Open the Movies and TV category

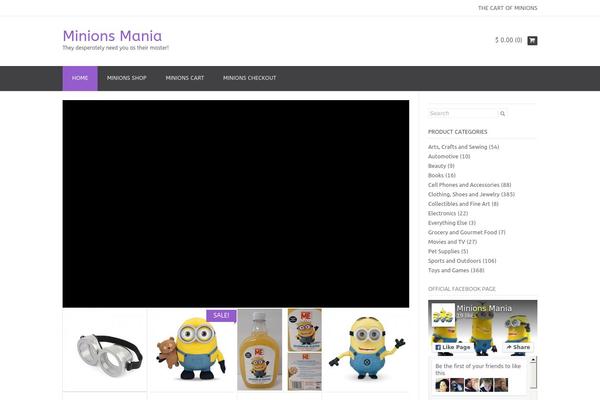pyautogui.click(x=452, y=242)
